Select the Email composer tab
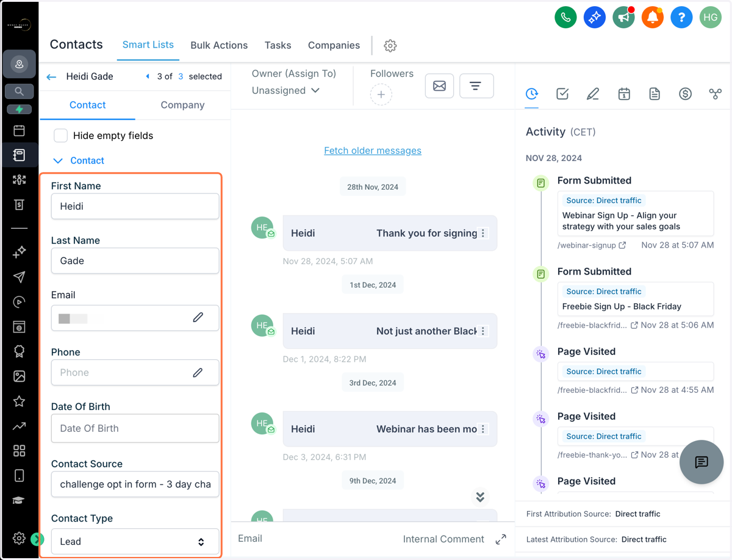This screenshot has width=732, height=560. (250, 539)
